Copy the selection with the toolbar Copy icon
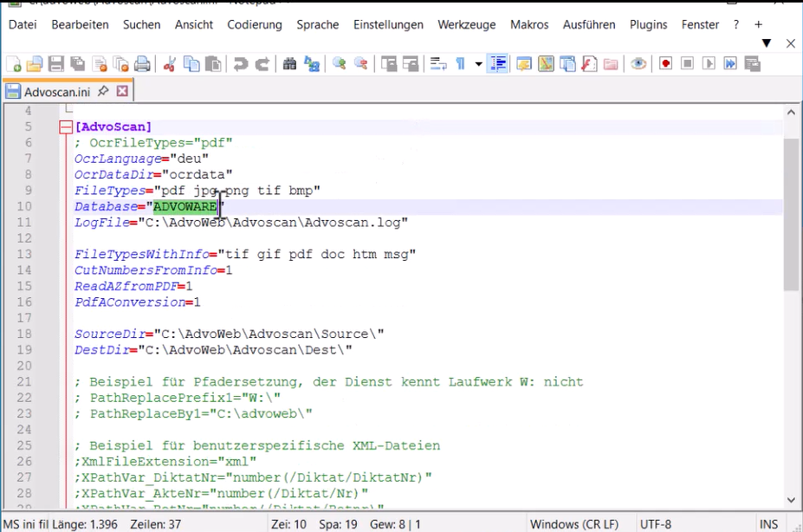 coord(191,64)
